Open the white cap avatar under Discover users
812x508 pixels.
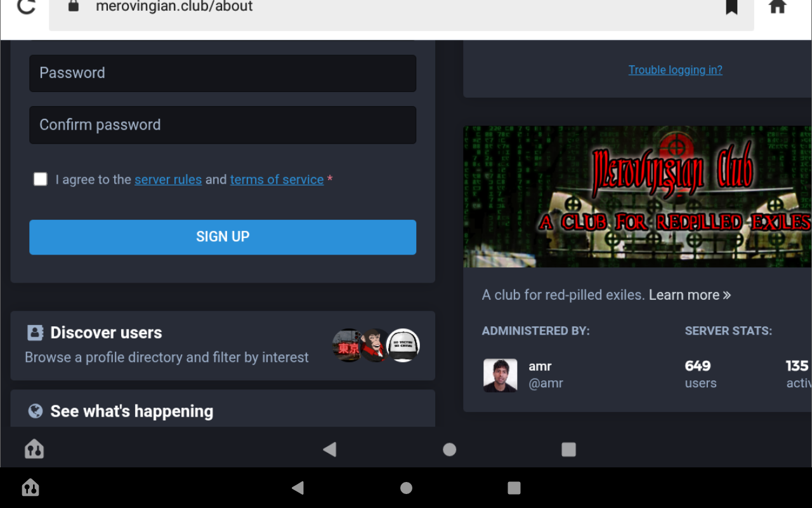(x=403, y=345)
